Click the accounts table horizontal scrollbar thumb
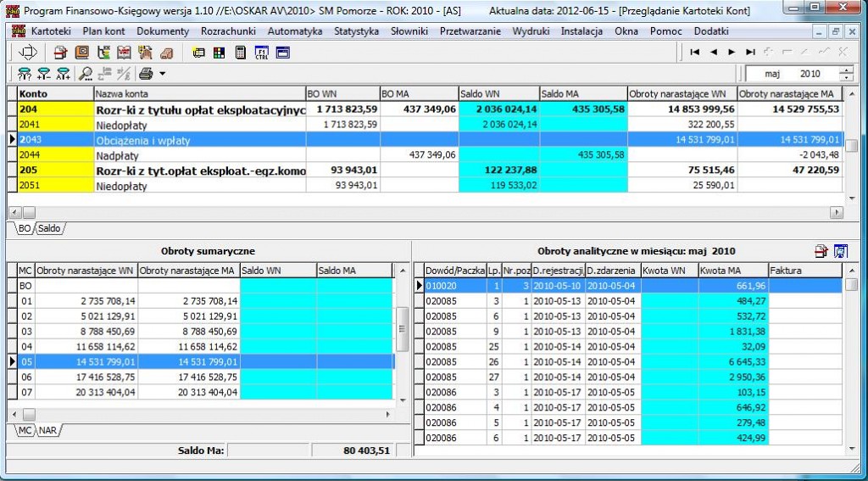Viewport: 868px width, 481px height. [x=28, y=212]
